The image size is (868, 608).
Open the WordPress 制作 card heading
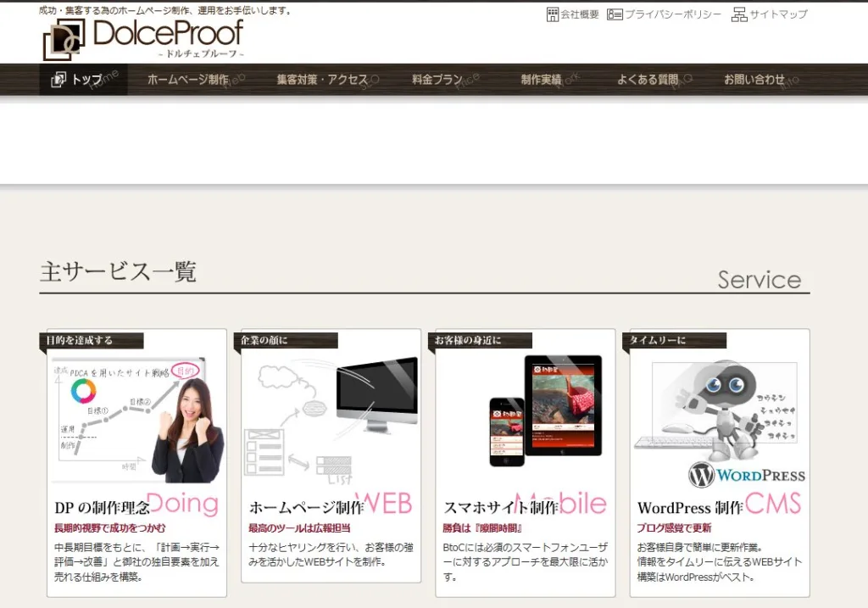pyautogui.click(x=690, y=508)
